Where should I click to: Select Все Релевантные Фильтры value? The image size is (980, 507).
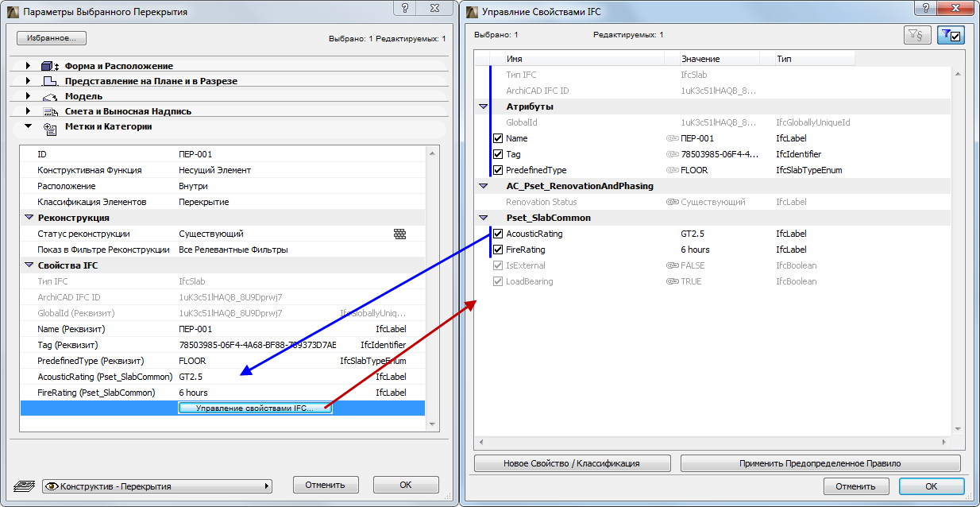[233, 250]
